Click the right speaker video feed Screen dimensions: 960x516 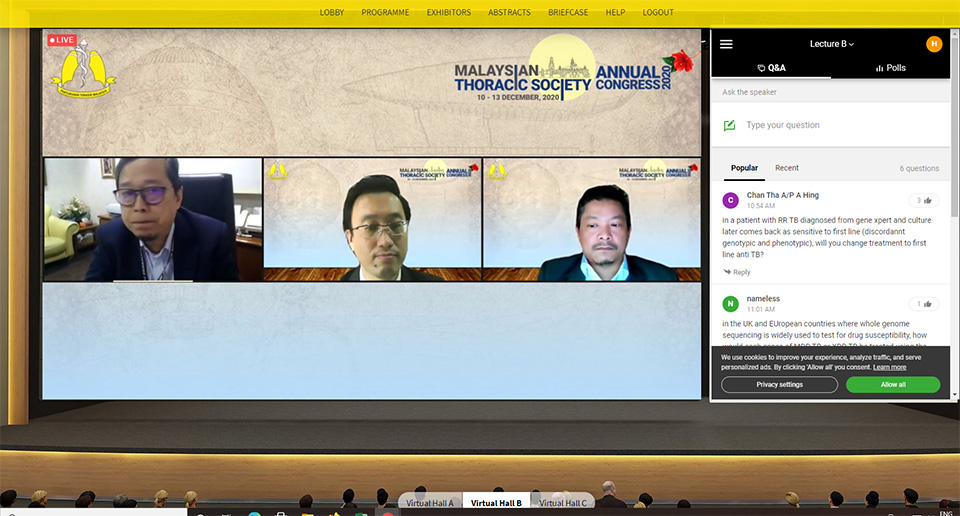coord(591,220)
